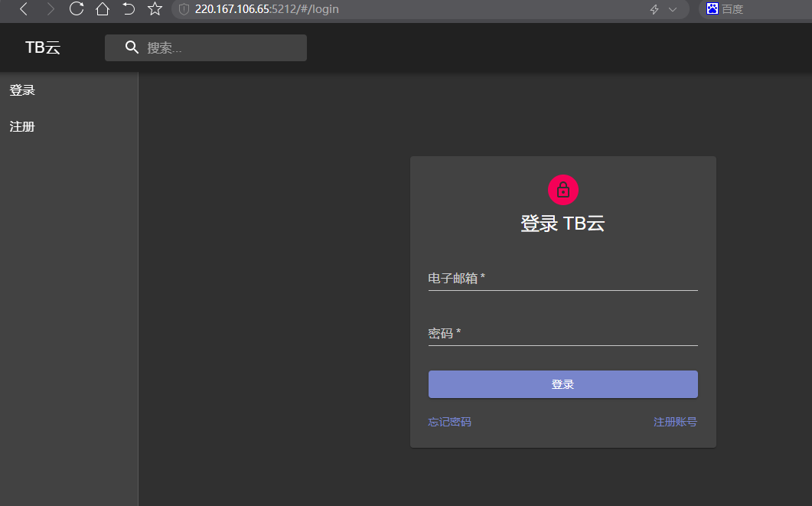Open the 忘记密码 link
The height and width of the screenshot is (506, 812).
[449, 422]
